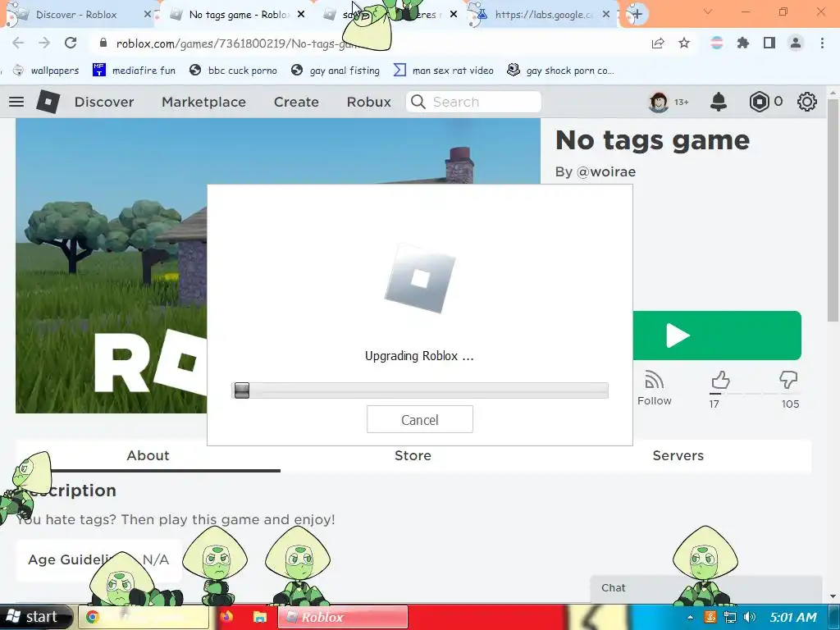The width and height of the screenshot is (840, 630).
Task: Close the labs.google tab
Action: click(606, 15)
